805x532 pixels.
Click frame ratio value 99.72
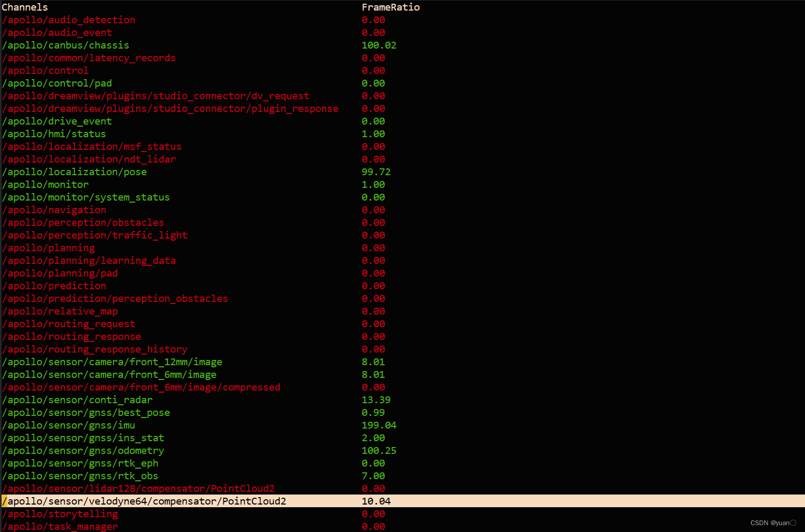(376, 172)
